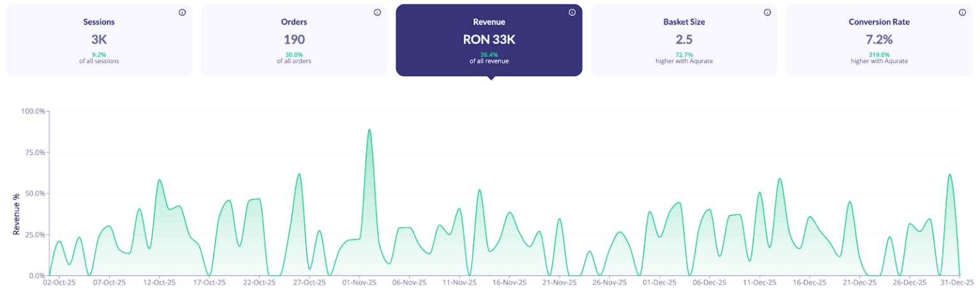Select the Sessions metric card
Image resolution: width=980 pixels, height=293 pixels.
coord(99,40)
